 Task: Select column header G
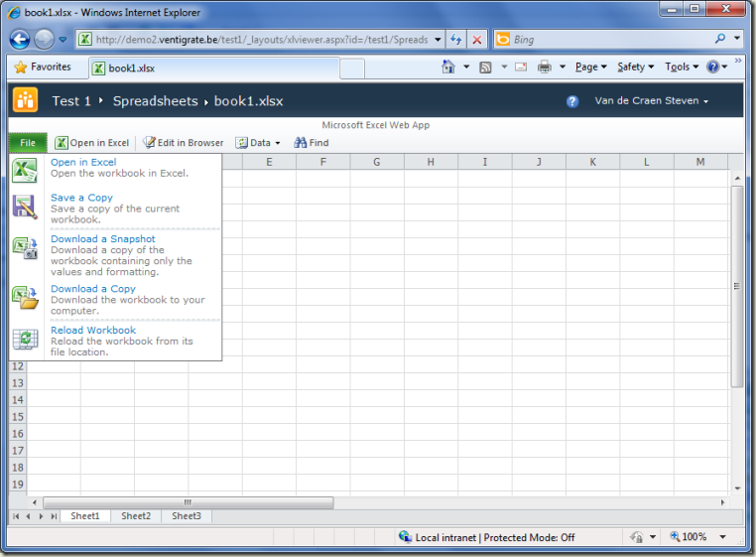click(377, 162)
